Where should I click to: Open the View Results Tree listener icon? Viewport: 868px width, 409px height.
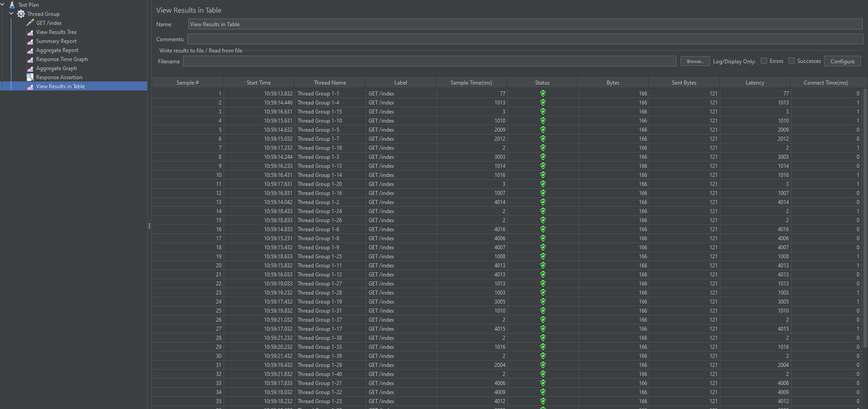[x=30, y=32]
